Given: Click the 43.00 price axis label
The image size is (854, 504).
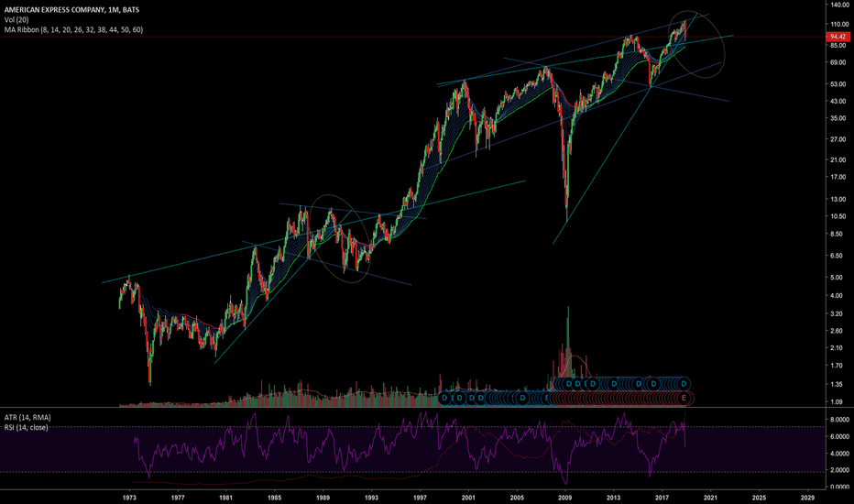Looking at the screenshot, I should click(840, 102).
